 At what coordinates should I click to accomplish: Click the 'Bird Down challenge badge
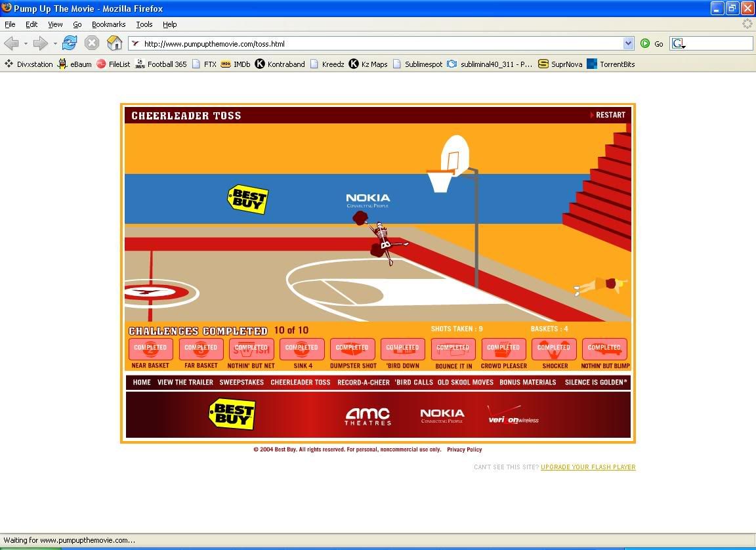pos(402,349)
